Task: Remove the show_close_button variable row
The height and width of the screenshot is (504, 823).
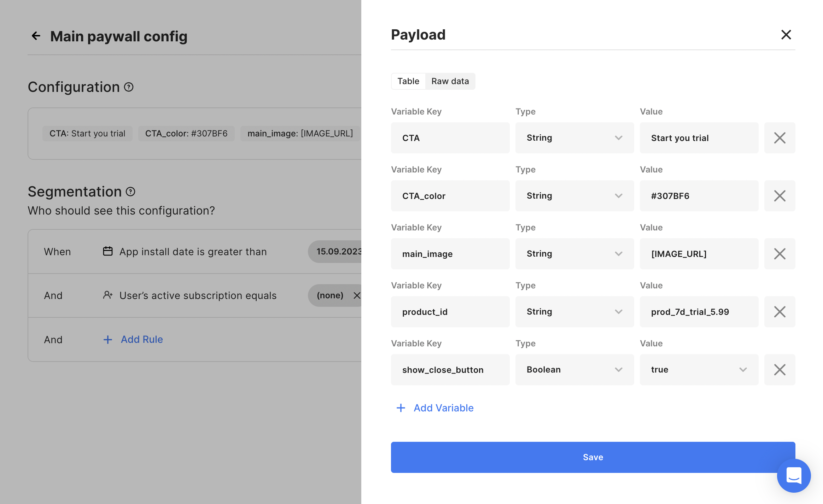Action: pos(780,370)
